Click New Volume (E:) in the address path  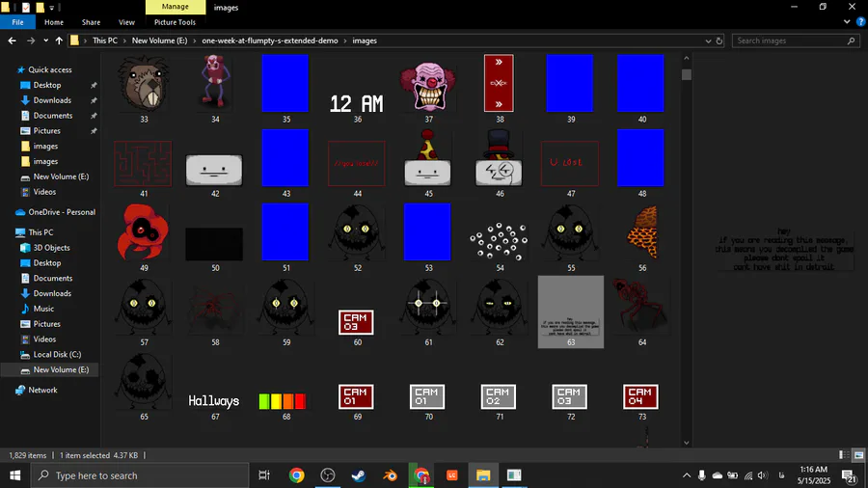[x=159, y=41]
